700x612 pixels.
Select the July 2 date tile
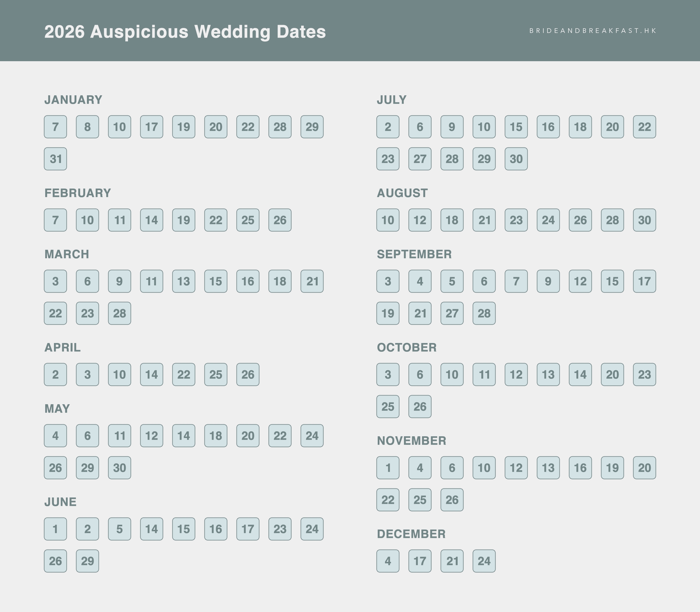[388, 127]
